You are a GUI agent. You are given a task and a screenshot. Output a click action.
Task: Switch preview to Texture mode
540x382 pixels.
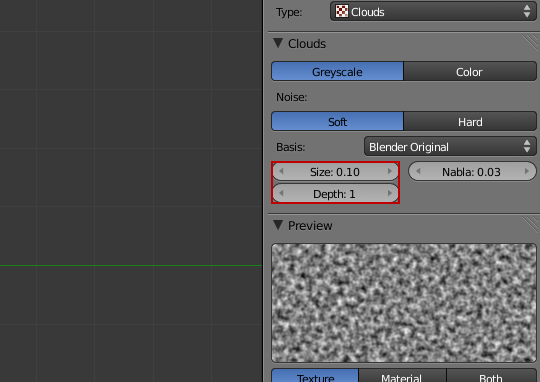click(x=315, y=375)
